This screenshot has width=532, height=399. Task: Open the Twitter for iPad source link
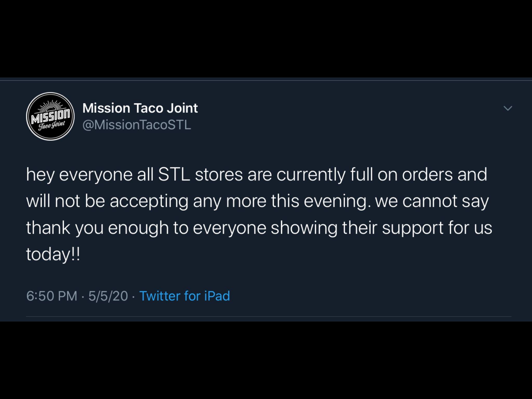click(x=185, y=296)
